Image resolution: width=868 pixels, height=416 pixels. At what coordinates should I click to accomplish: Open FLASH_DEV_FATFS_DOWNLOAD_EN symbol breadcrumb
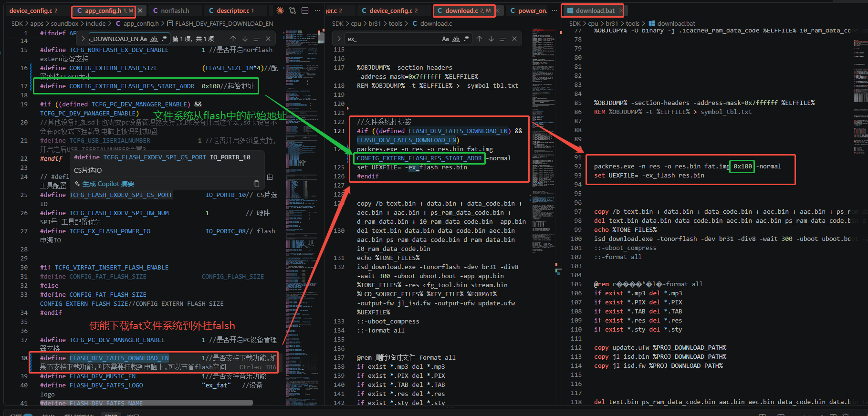[x=220, y=23]
